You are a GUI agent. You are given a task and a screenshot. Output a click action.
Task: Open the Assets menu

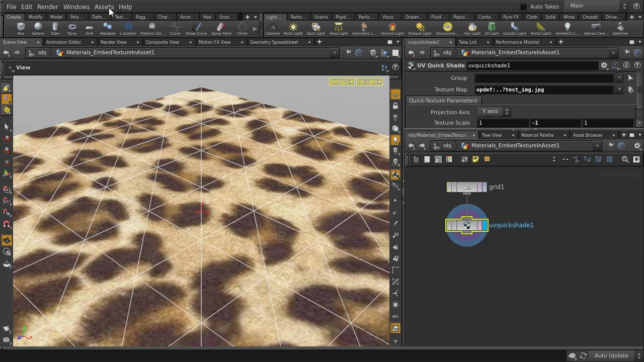coord(104,7)
